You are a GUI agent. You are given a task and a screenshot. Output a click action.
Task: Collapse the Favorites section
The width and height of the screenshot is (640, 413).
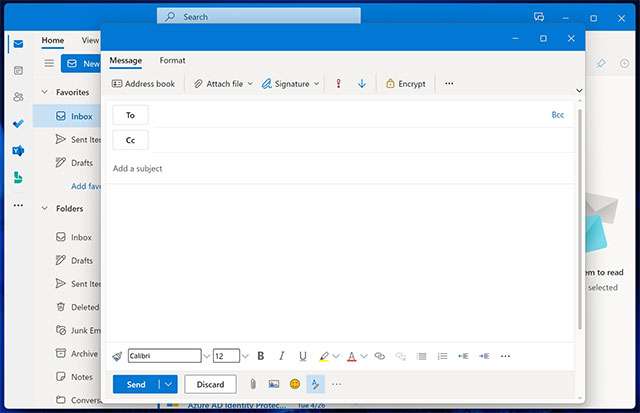[44, 92]
